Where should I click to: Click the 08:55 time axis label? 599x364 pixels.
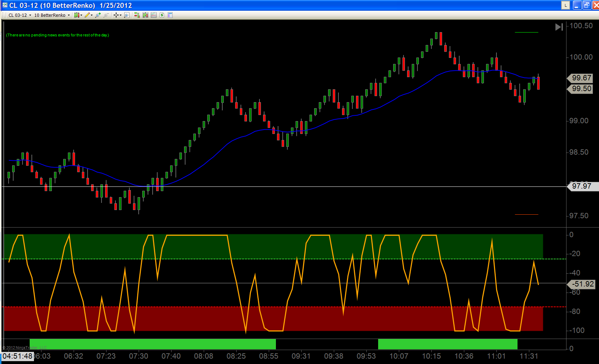click(x=269, y=356)
